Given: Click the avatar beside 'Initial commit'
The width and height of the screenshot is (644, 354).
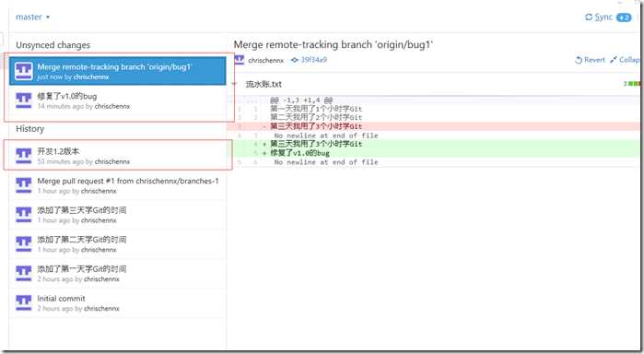Looking at the screenshot, I should [x=23, y=302].
